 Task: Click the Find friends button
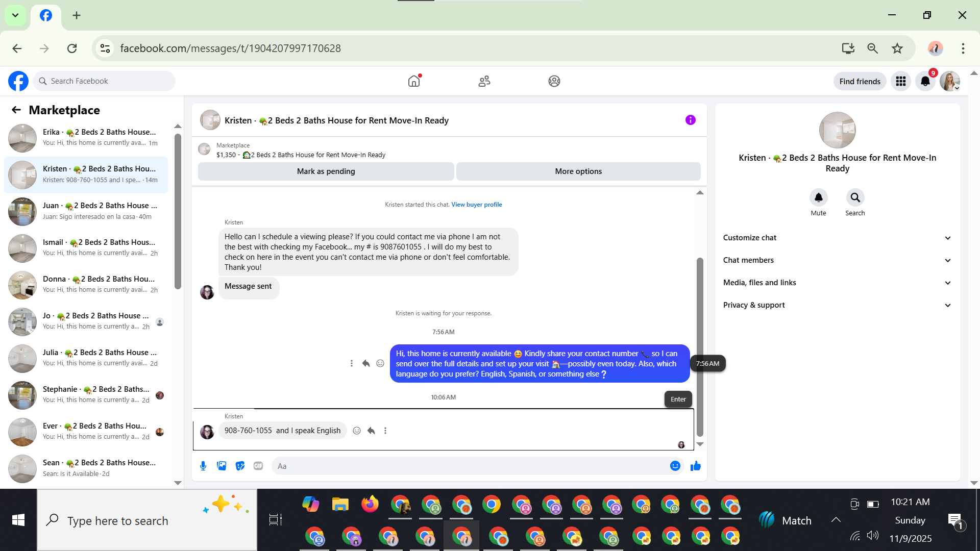point(860,81)
